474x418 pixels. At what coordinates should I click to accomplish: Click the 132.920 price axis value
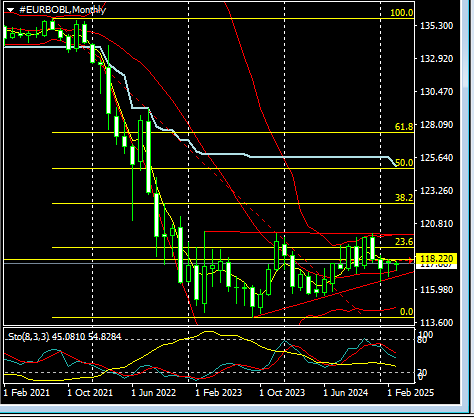[x=437, y=59]
